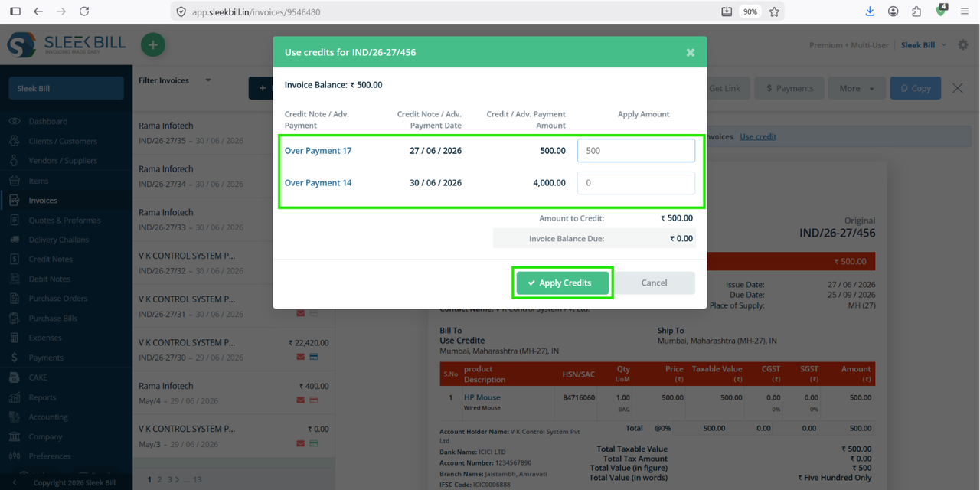Open Accounting in the sidebar menu
The image size is (980, 490).
[x=48, y=416]
